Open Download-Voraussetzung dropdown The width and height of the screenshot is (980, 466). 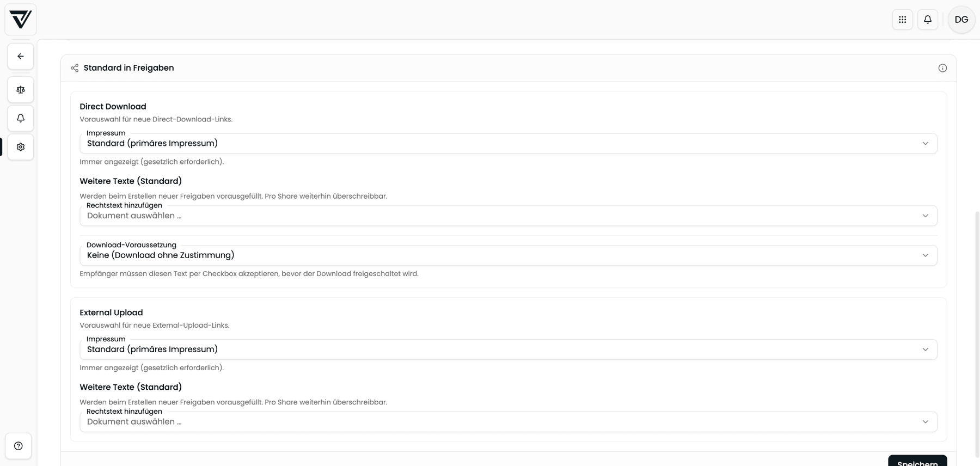tap(509, 255)
